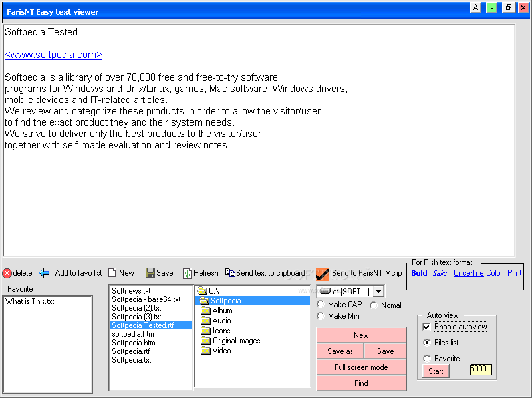532x398 pixels.
Task: Select the Nomal radio button
Action: pos(374,305)
